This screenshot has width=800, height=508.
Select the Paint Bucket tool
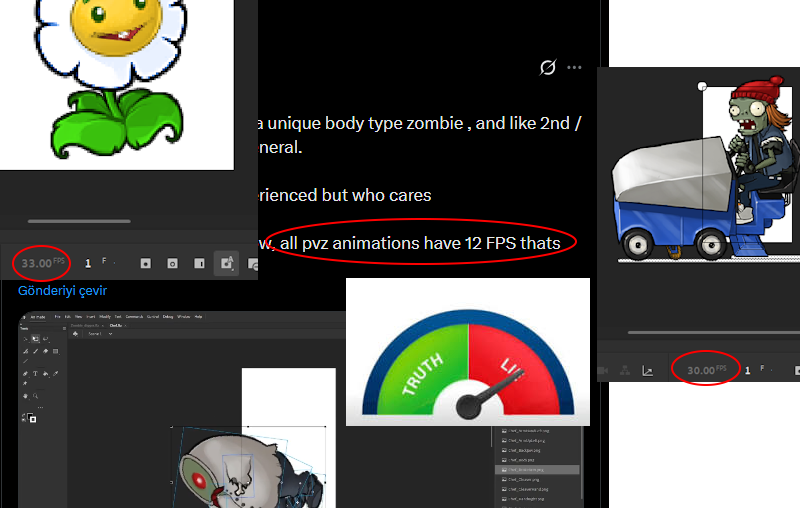(x=45, y=373)
